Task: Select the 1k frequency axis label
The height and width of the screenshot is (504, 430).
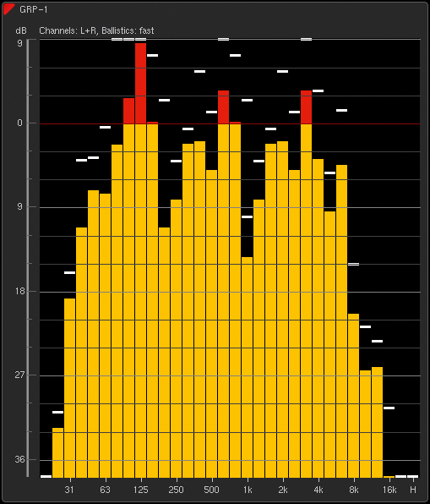Action: pyautogui.click(x=248, y=490)
